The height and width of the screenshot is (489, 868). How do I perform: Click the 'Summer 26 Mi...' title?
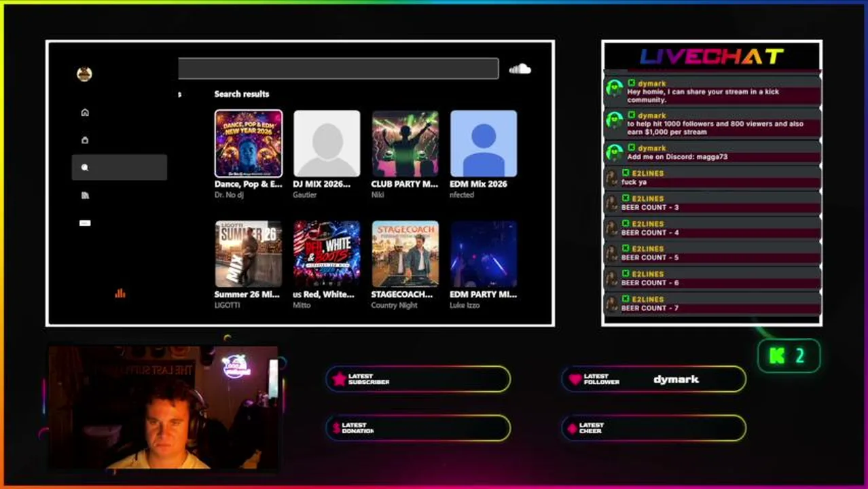(x=247, y=295)
